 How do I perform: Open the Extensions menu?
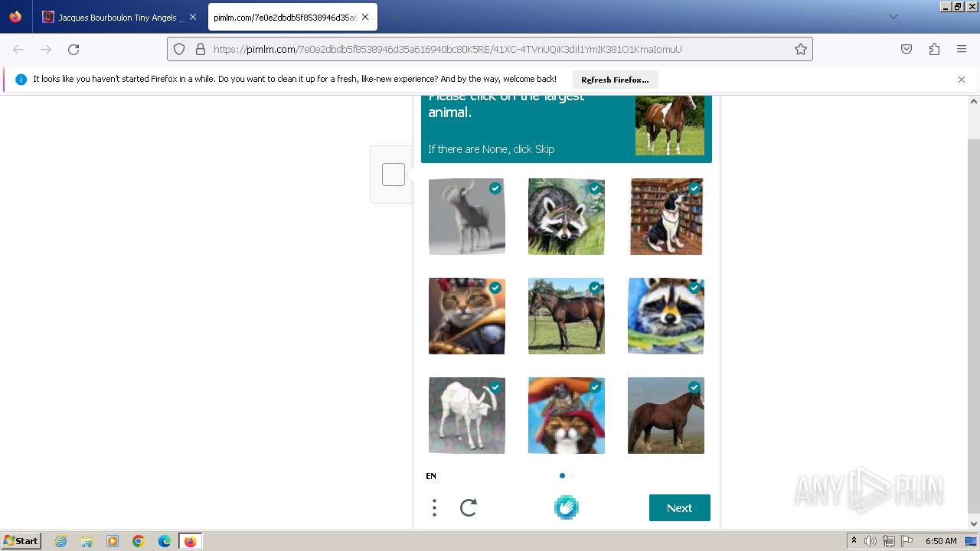[934, 49]
